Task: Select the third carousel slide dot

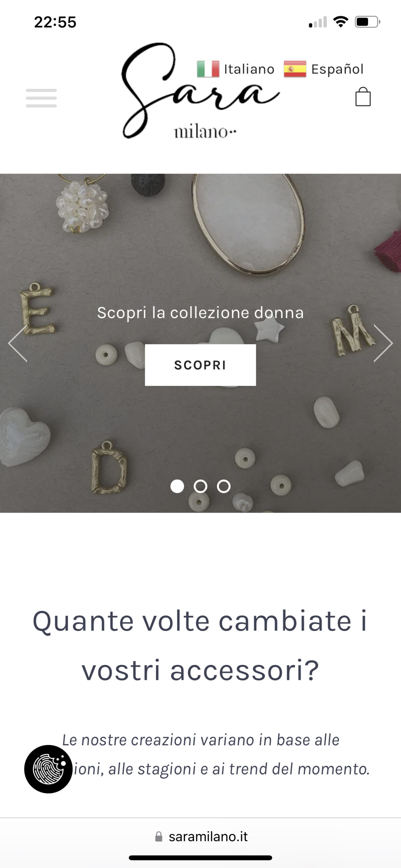Action: click(x=224, y=486)
